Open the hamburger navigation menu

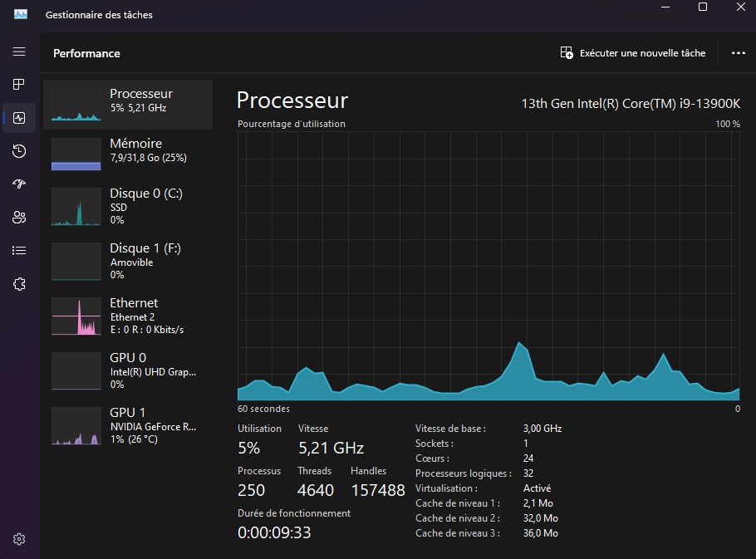[19, 51]
